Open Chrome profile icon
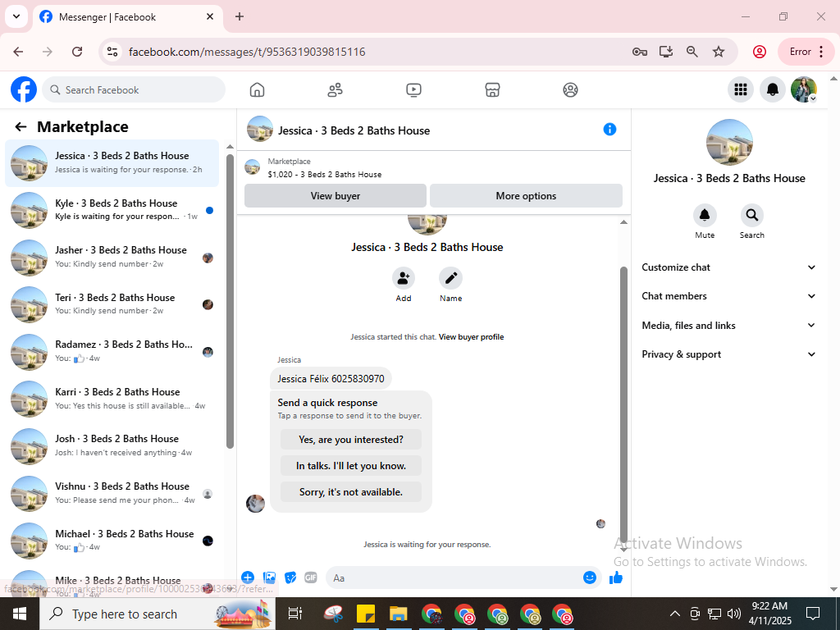The image size is (840, 630). point(759,52)
